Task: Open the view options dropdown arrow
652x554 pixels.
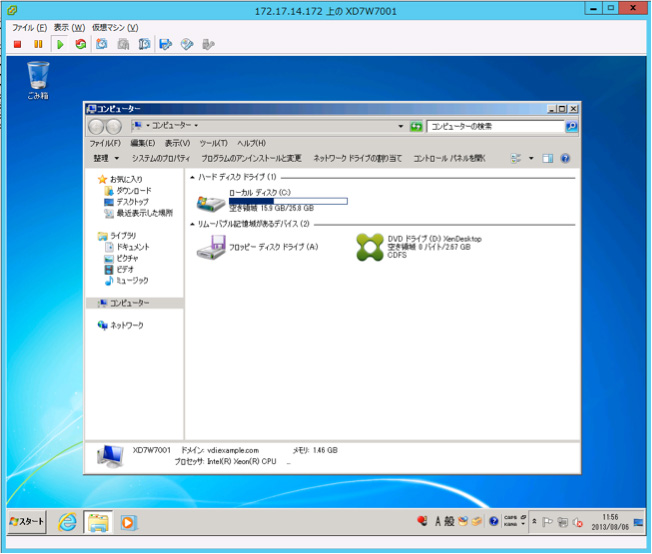Action: pos(531,158)
